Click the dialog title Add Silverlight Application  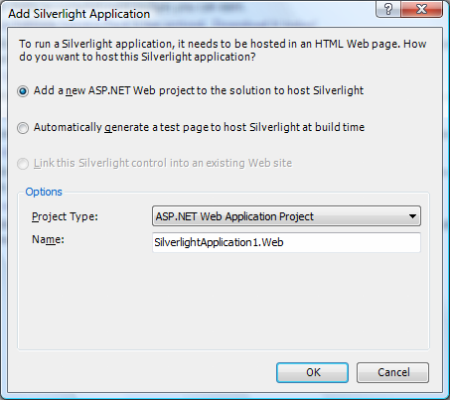point(79,14)
